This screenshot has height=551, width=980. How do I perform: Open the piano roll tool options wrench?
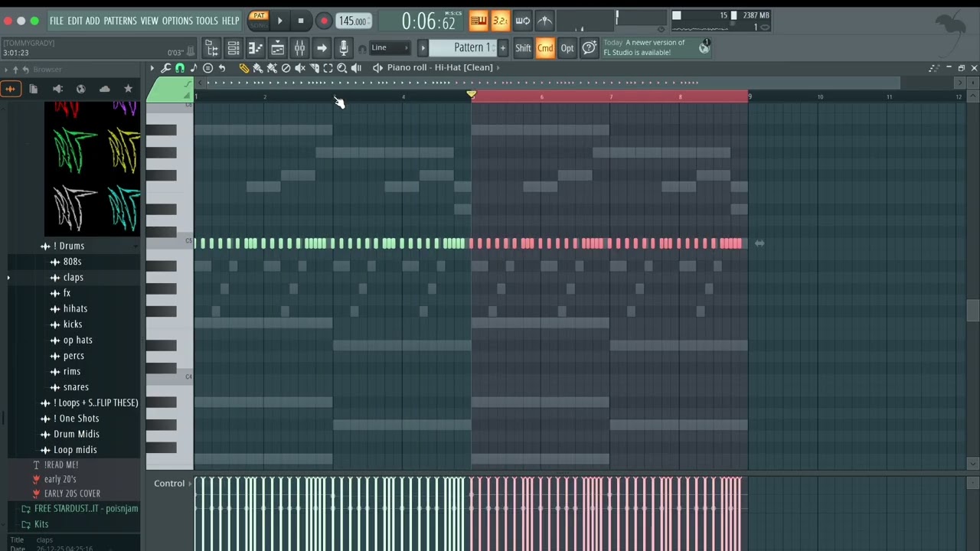click(165, 68)
